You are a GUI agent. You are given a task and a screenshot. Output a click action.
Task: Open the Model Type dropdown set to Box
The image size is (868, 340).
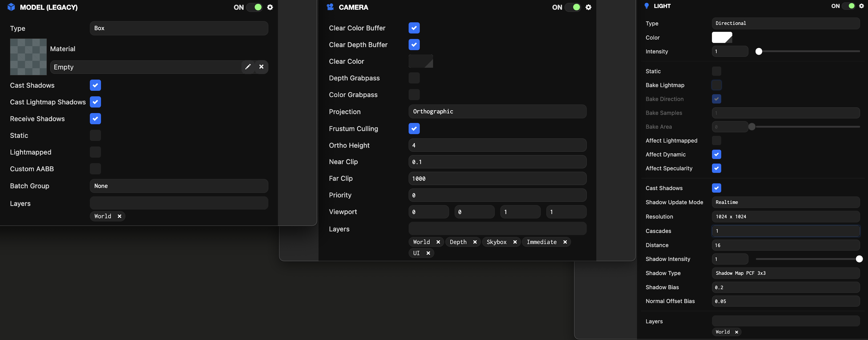[x=179, y=28]
